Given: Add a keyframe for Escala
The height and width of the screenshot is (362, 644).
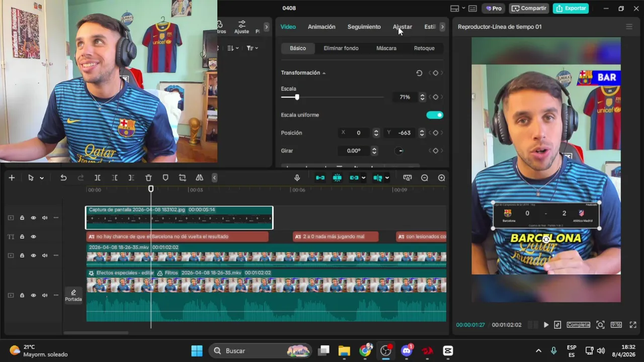Looking at the screenshot, I should (x=436, y=97).
